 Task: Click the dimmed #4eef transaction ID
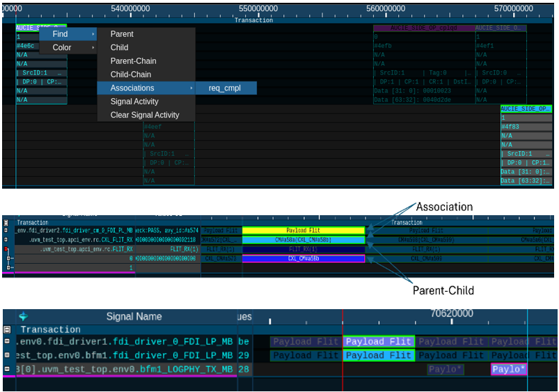click(x=168, y=127)
